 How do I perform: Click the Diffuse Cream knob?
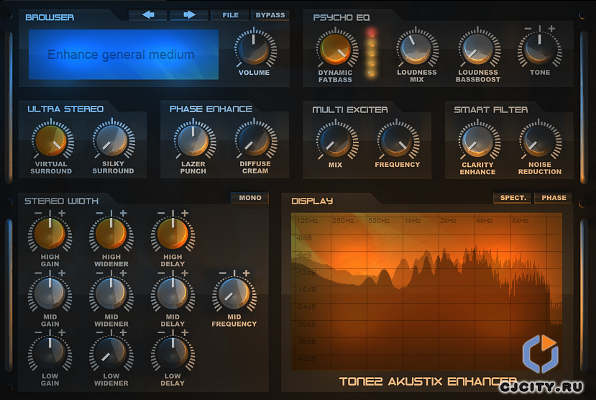point(255,141)
